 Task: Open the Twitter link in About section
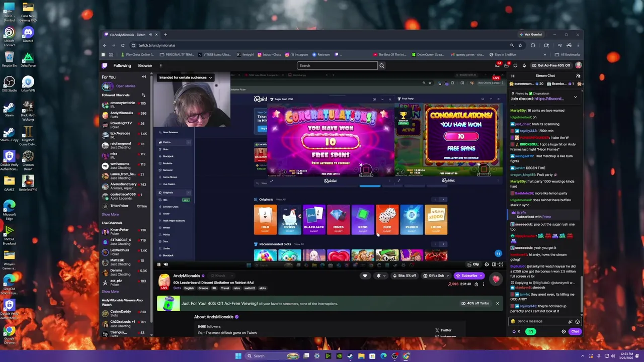[x=443, y=330]
